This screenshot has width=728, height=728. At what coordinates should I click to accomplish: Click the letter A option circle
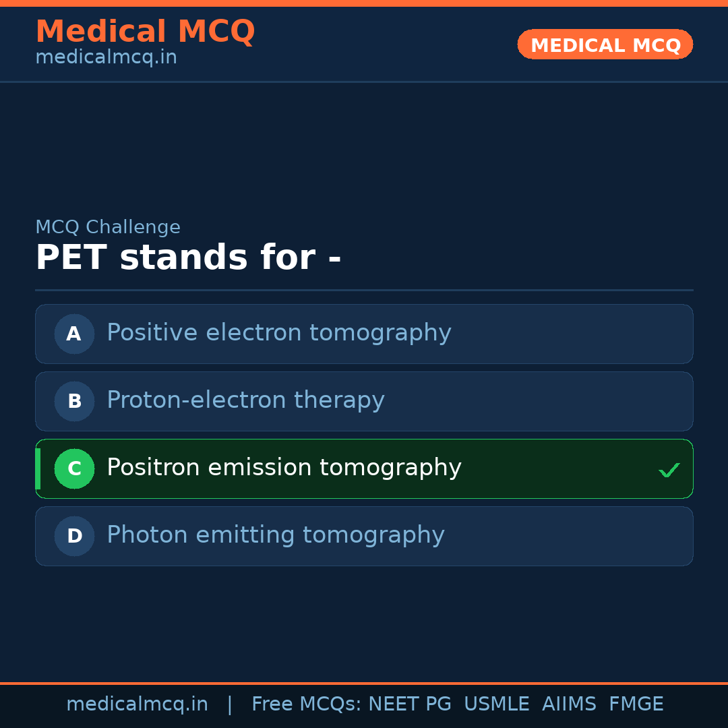click(x=74, y=334)
